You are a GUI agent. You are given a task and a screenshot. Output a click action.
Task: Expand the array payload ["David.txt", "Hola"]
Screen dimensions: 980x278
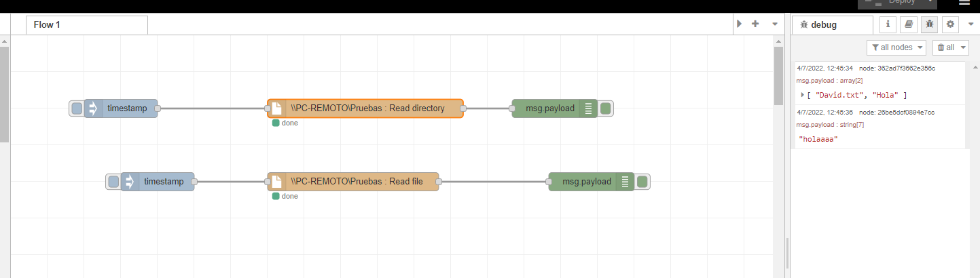tap(802, 95)
